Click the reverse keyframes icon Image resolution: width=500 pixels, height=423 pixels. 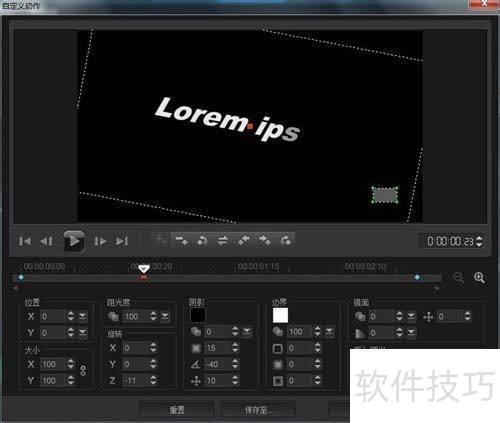202,240
